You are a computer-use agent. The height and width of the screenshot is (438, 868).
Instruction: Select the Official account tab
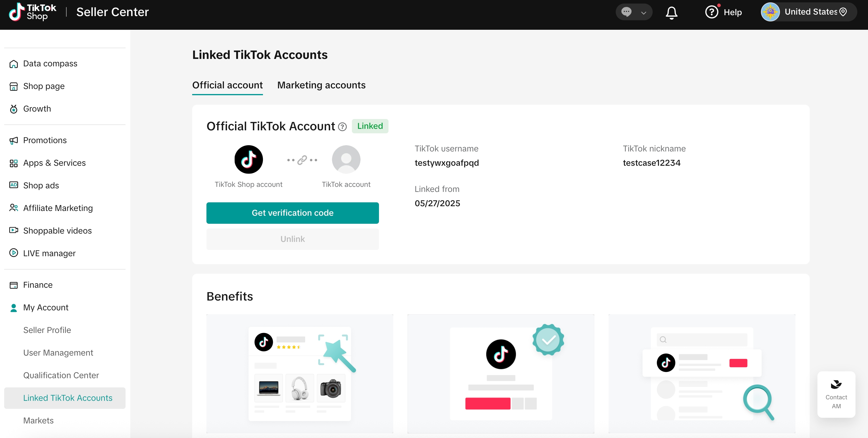[227, 85]
